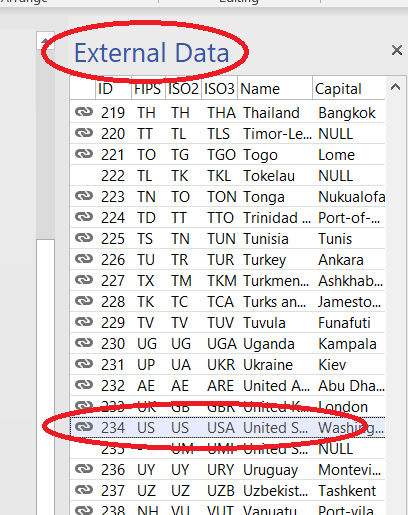The width and height of the screenshot is (408, 515).
Task: Select the Montevi... capital cell
Action: (349, 470)
